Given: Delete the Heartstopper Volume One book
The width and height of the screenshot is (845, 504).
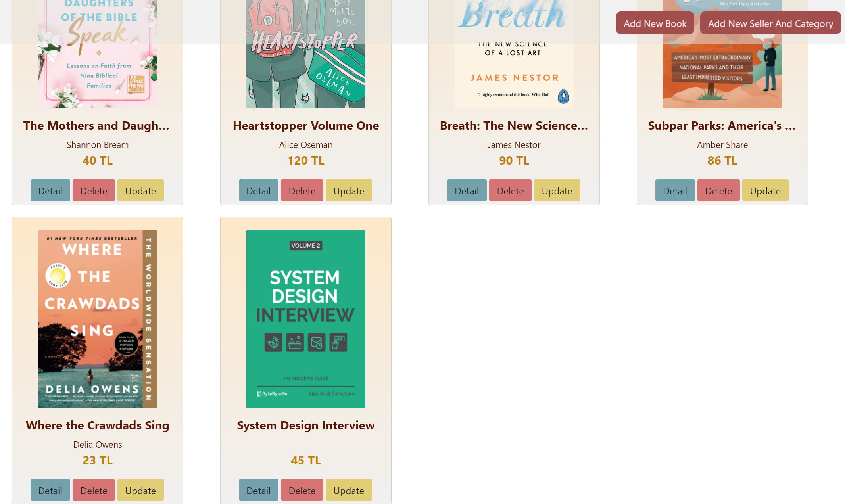Looking at the screenshot, I should click(302, 190).
